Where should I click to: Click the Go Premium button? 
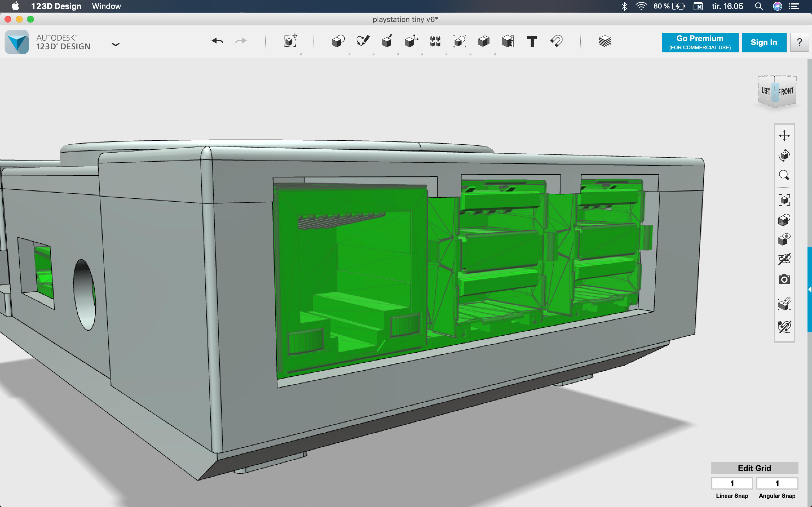[700, 42]
